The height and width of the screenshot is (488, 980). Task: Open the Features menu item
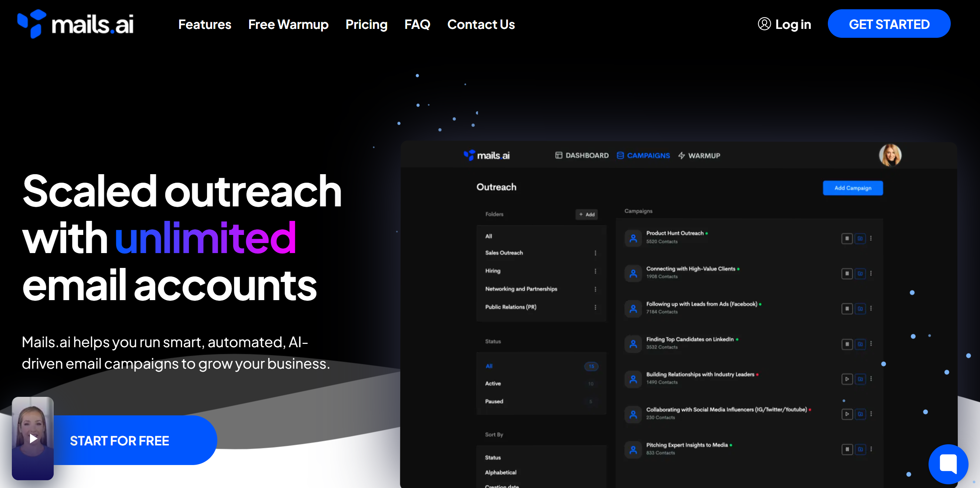click(205, 24)
